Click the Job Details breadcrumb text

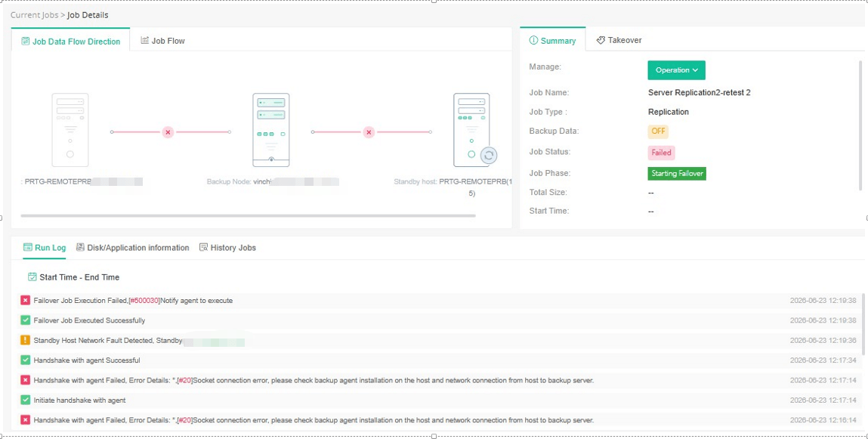[88, 15]
